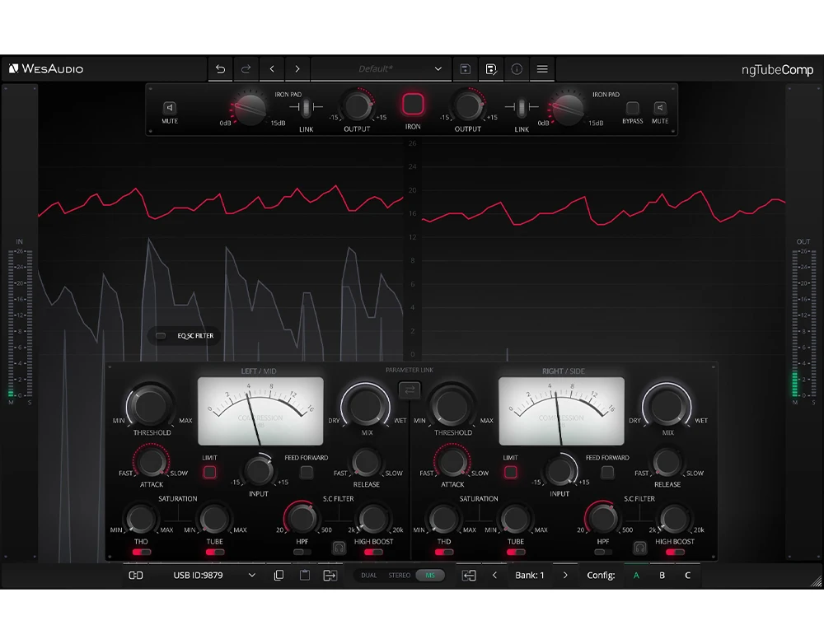Click the save preset floppy icon
Screen dimensions: 824x644
(465, 69)
